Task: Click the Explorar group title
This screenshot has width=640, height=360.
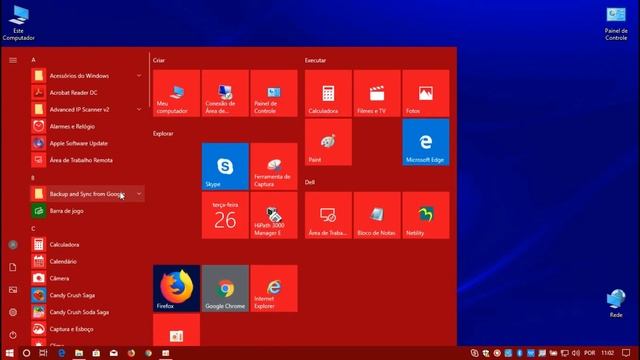Action: click(163, 133)
